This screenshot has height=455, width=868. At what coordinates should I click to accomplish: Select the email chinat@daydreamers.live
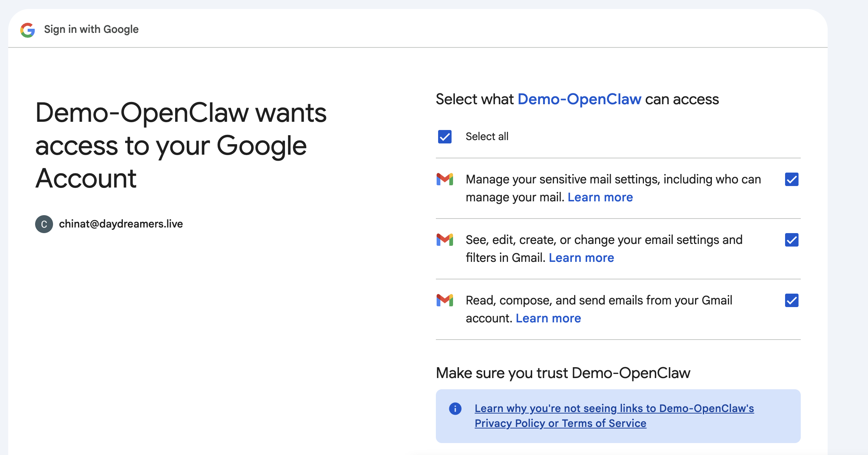pos(121,223)
